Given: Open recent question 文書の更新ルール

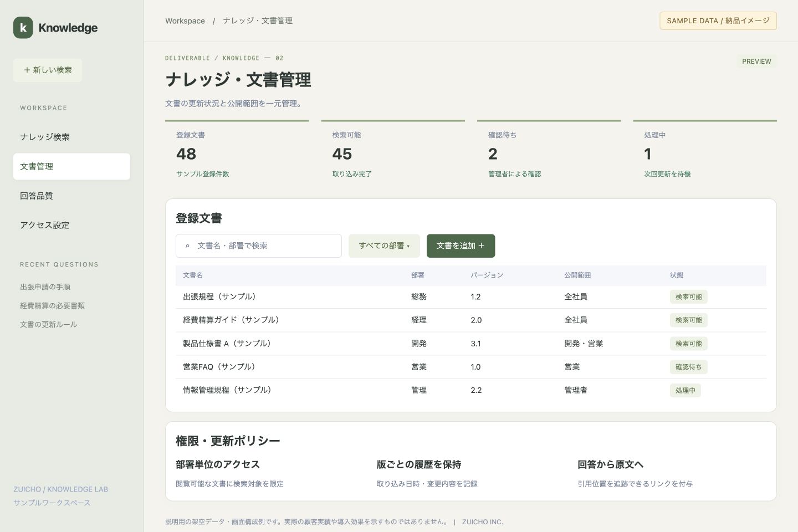Looking at the screenshot, I should click(x=49, y=325).
